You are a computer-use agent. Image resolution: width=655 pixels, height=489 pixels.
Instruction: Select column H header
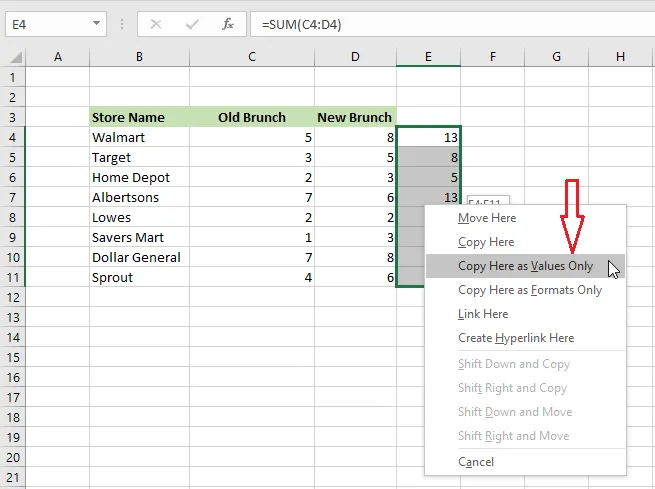(620, 57)
